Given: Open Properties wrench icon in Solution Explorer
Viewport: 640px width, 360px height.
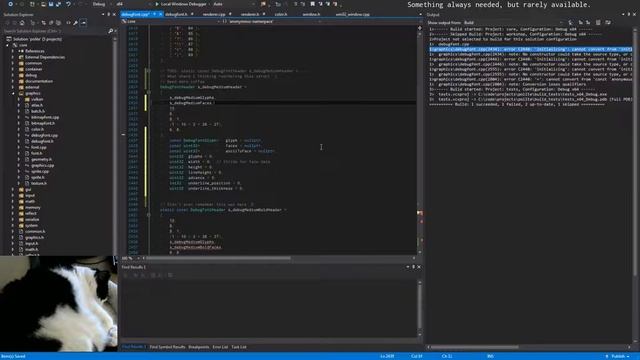Looking at the screenshot, I should [76, 23].
